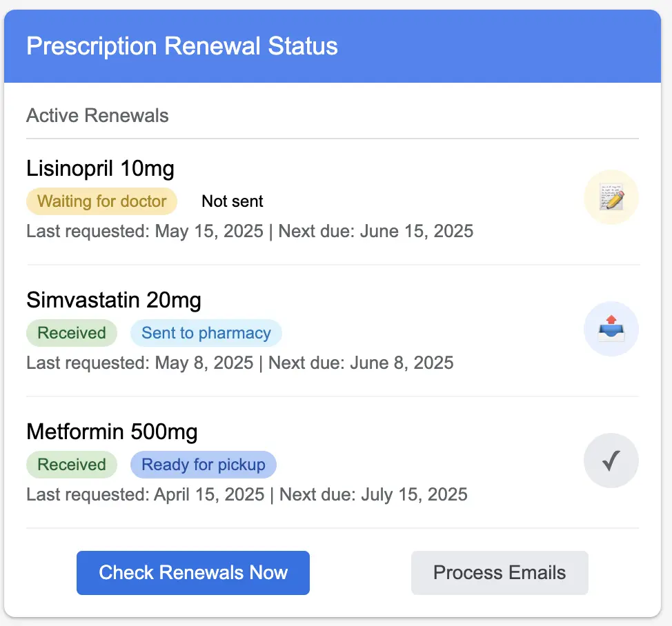Click the Ready for pickup badge

pos(203,465)
